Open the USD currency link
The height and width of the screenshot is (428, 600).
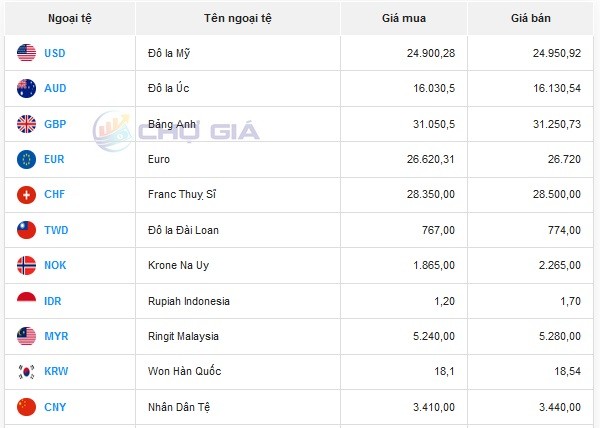[56, 53]
